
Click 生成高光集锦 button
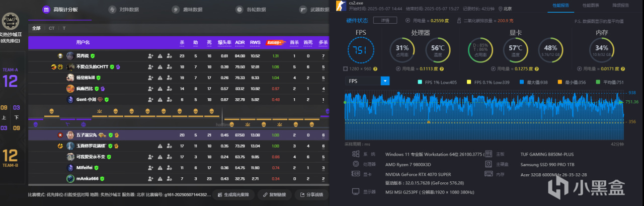coord(233,195)
